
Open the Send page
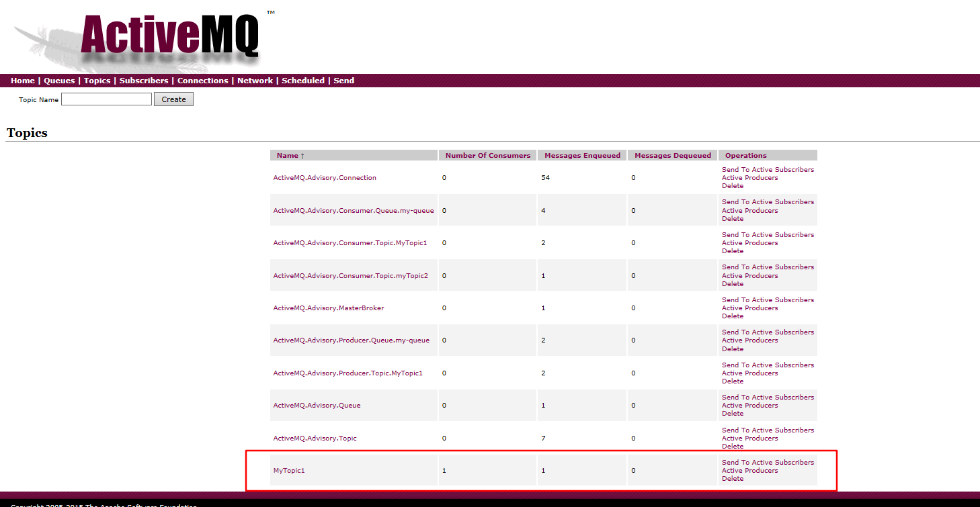[x=344, y=81]
